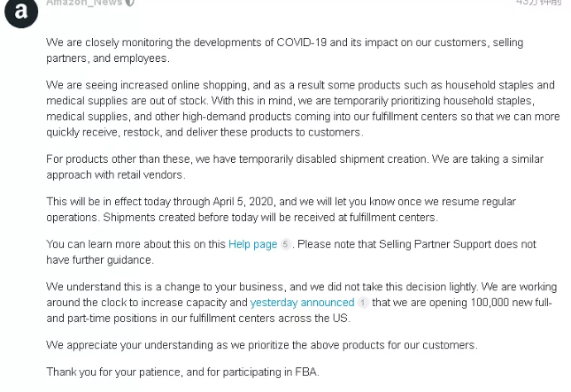The height and width of the screenshot is (392, 571).
Task: Click the paragraph on disabled shipment creation
Action: click(x=295, y=167)
